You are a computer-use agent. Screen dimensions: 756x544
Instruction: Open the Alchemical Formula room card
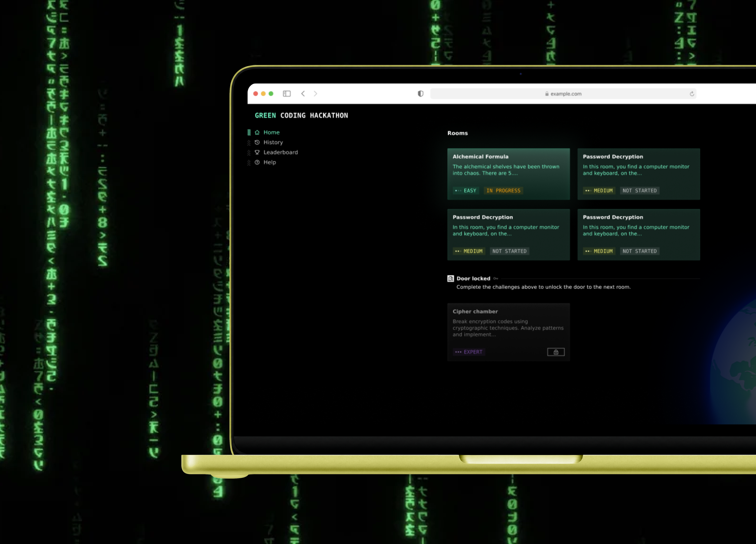[509, 174]
